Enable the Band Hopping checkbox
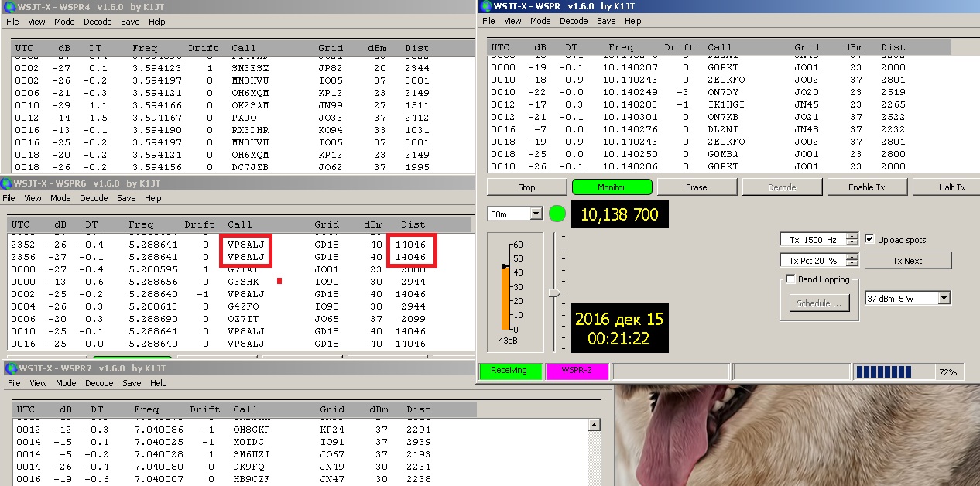The width and height of the screenshot is (980, 486). pyautogui.click(x=790, y=279)
